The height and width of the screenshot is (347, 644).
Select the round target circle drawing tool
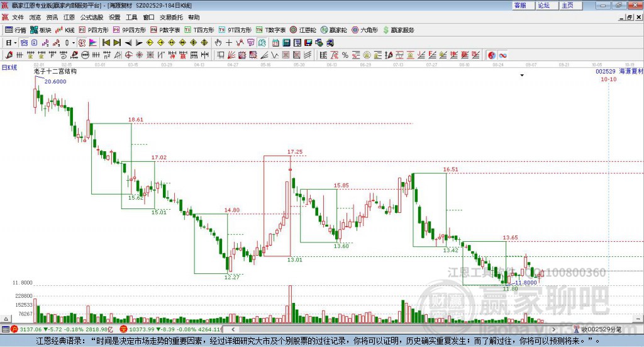click(x=128, y=55)
